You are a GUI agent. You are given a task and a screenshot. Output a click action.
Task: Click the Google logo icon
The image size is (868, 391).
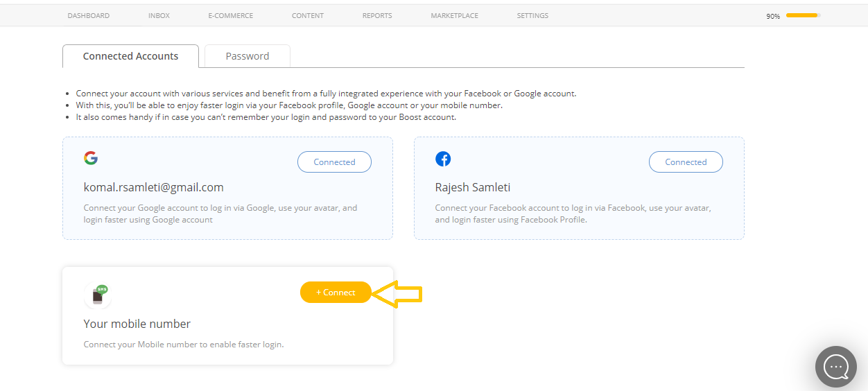pyautogui.click(x=91, y=158)
